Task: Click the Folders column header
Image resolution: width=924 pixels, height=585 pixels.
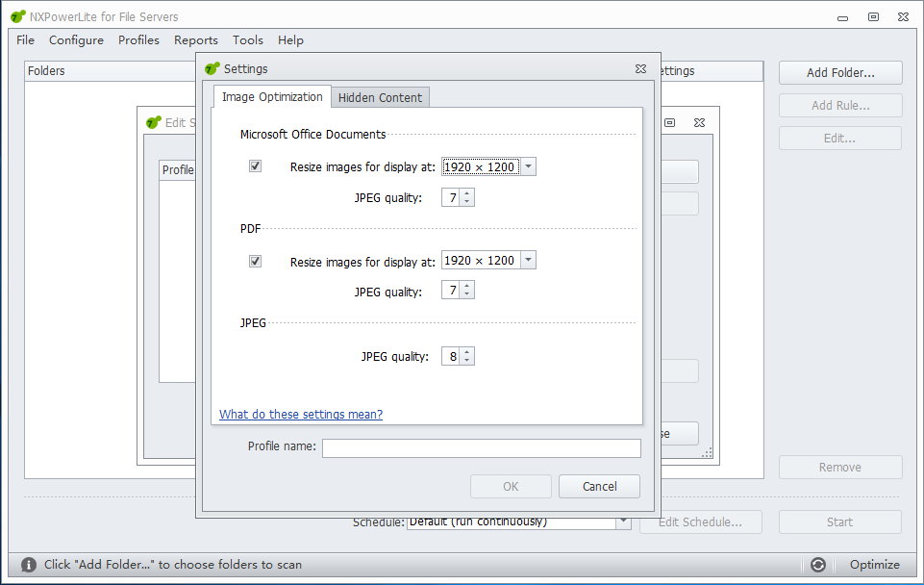Action: point(111,71)
